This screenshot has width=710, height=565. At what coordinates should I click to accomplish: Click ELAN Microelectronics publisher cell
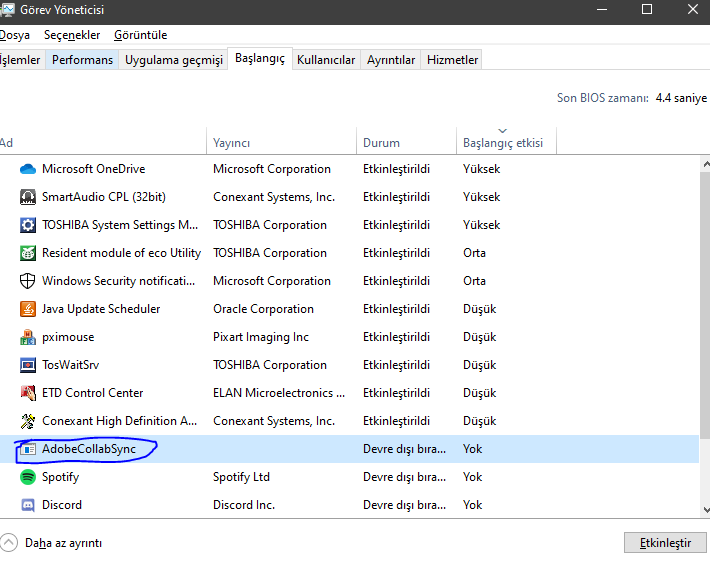(x=279, y=393)
